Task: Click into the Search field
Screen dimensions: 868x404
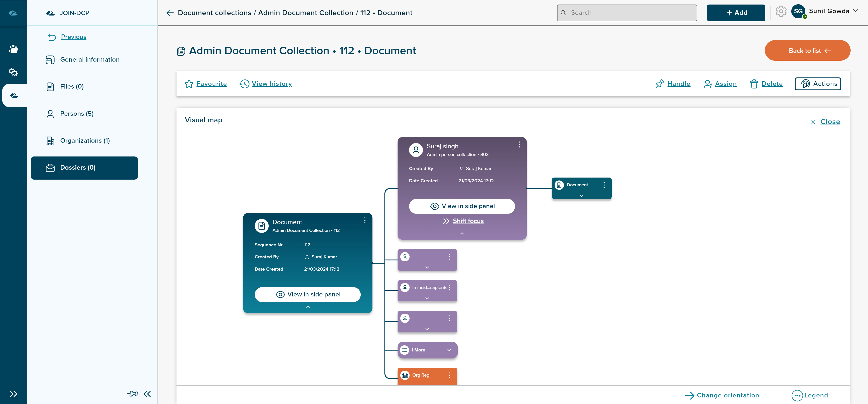Action: (x=627, y=13)
